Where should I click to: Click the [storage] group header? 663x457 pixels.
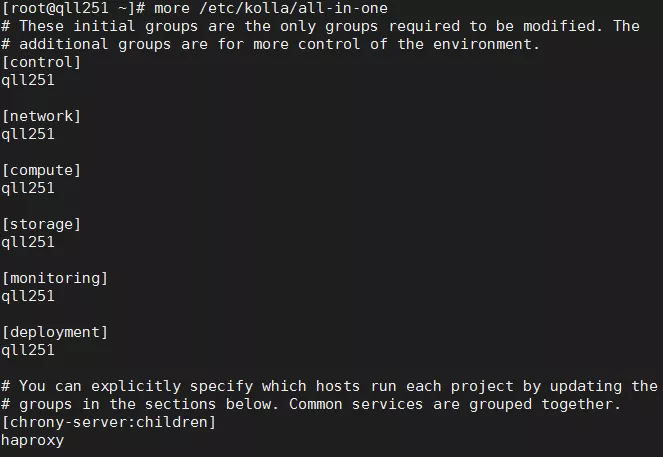[x=41, y=224]
